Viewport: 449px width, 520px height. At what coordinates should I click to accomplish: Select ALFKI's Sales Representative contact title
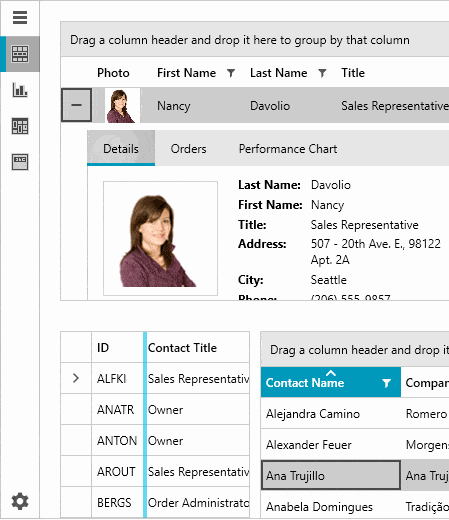[198, 378]
